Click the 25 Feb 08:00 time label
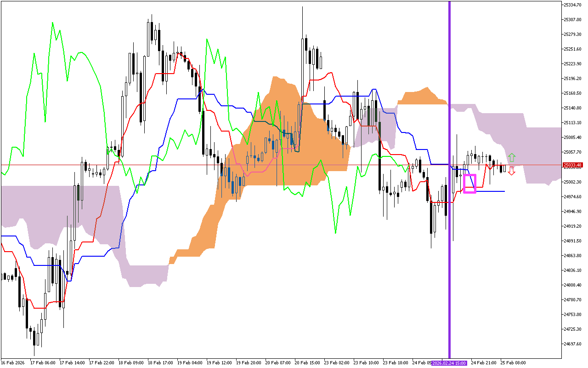Screen dimensions: 588x368 click(513, 363)
